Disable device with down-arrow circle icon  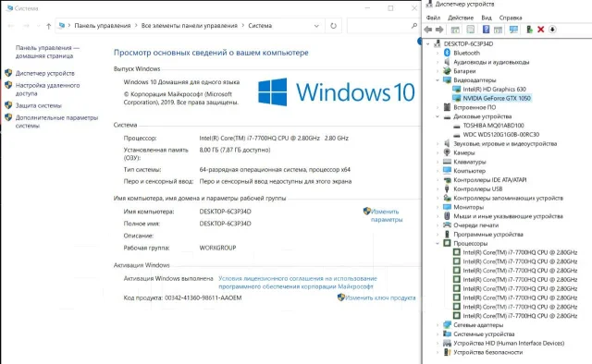click(552, 30)
